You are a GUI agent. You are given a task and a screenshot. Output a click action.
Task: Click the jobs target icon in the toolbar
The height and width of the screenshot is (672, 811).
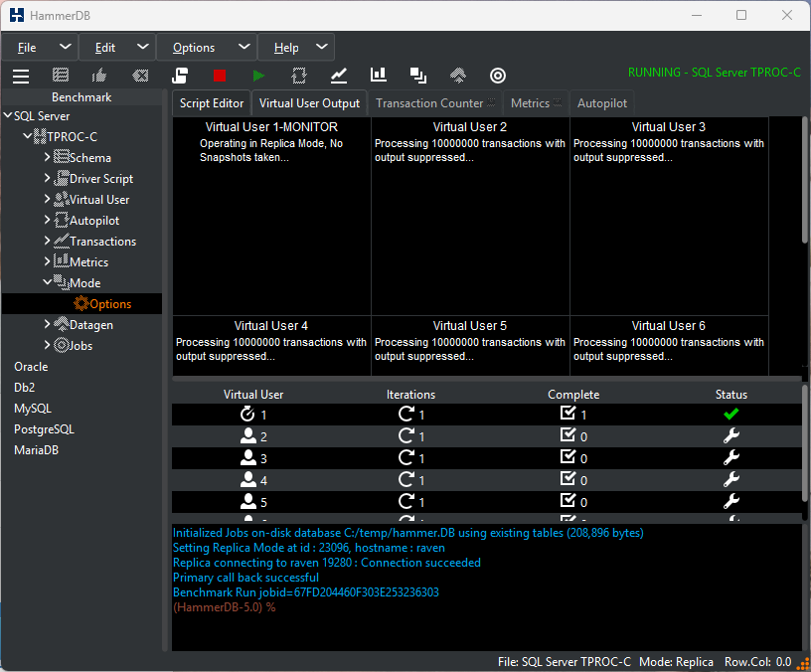(498, 76)
